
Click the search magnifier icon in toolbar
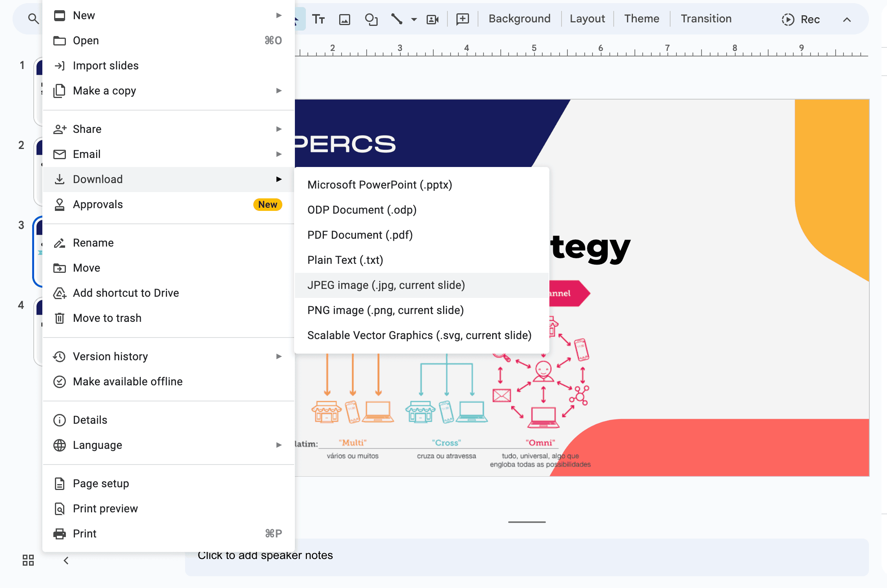[x=33, y=18]
